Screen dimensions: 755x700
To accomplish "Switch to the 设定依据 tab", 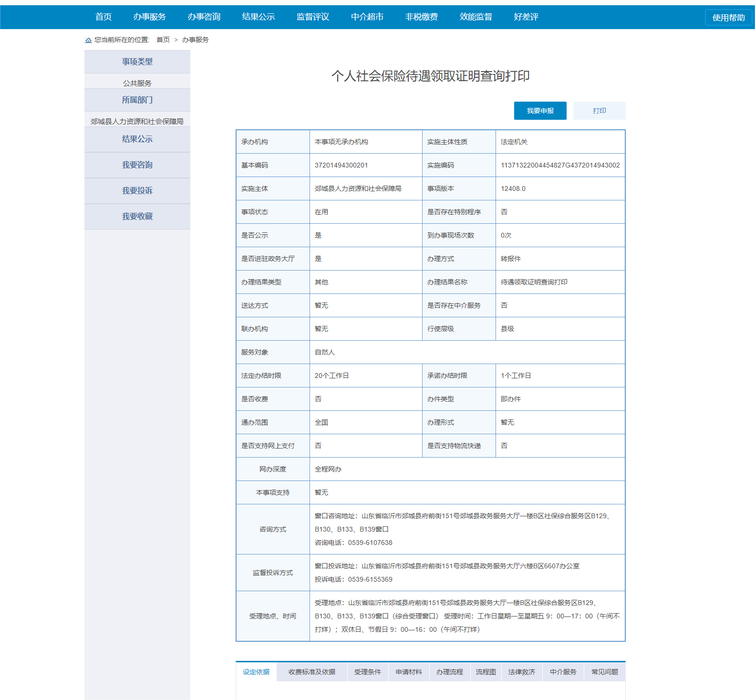I will [x=256, y=672].
